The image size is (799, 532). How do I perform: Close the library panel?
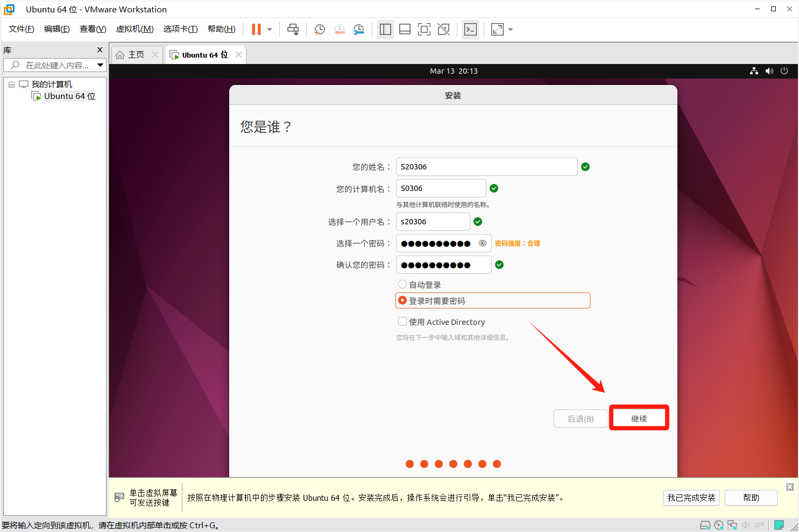pos(100,50)
